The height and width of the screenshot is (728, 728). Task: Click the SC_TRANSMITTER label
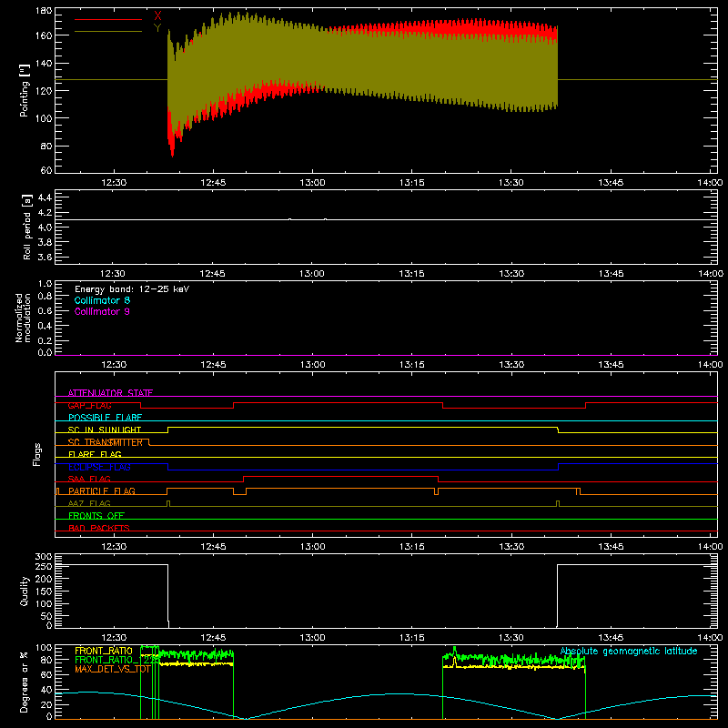click(105, 442)
